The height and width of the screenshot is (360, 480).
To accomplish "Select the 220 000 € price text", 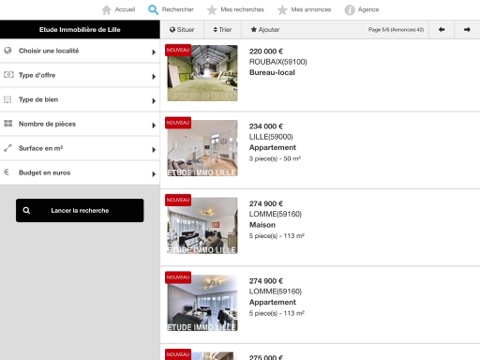I will (266, 51).
